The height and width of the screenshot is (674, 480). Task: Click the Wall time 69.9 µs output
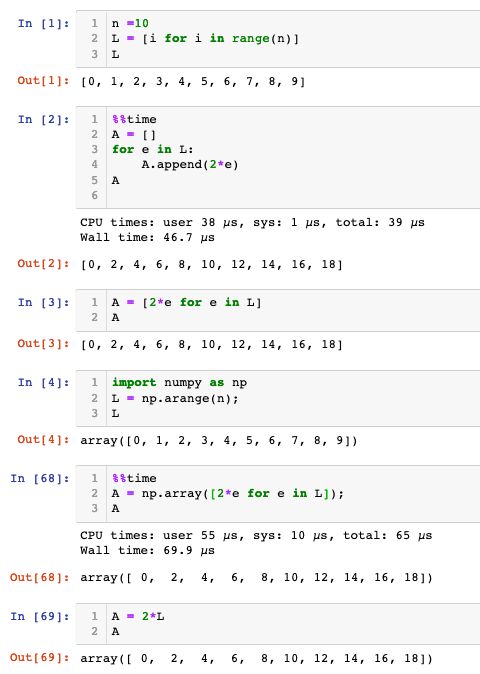point(147,551)
